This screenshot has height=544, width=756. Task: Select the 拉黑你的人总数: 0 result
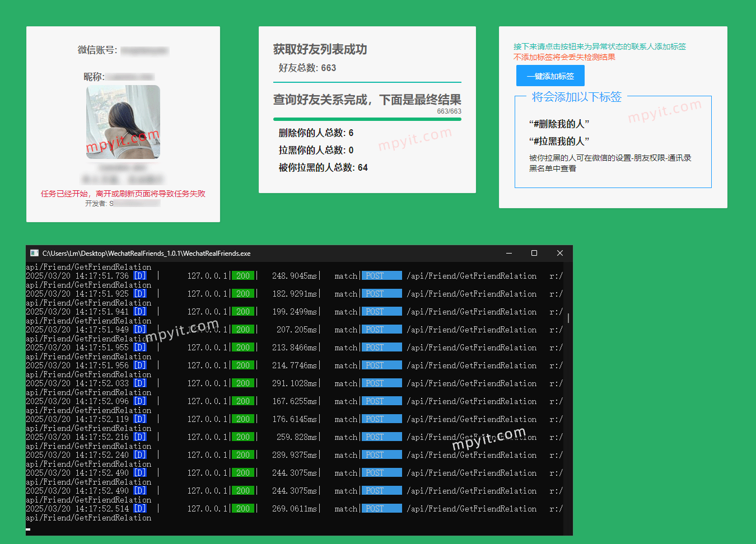(316, 150)
